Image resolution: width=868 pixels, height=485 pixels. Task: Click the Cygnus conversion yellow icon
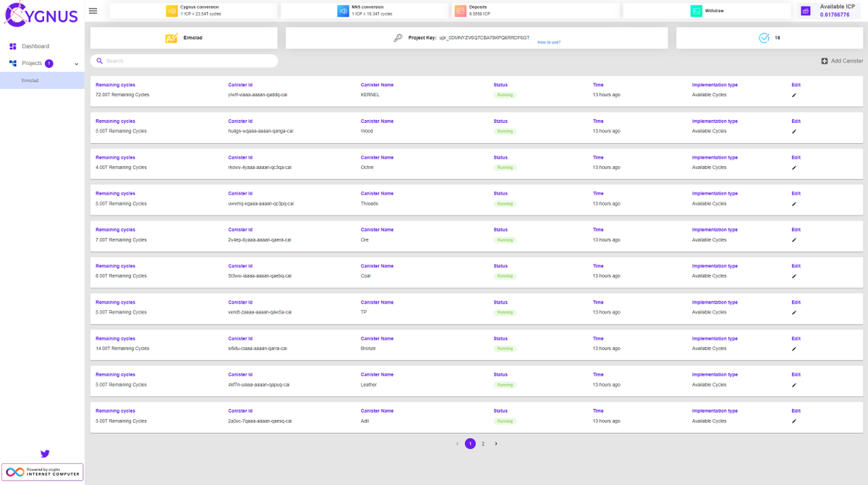point(171,11)
